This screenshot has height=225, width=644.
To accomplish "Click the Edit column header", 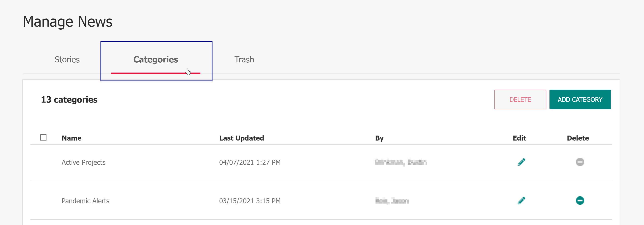I will 519,138.
